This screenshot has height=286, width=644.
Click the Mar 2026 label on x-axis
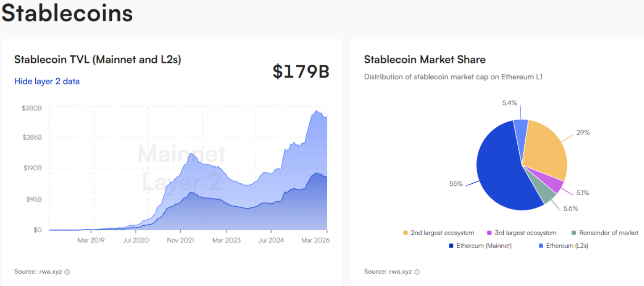tap(316, 240)
